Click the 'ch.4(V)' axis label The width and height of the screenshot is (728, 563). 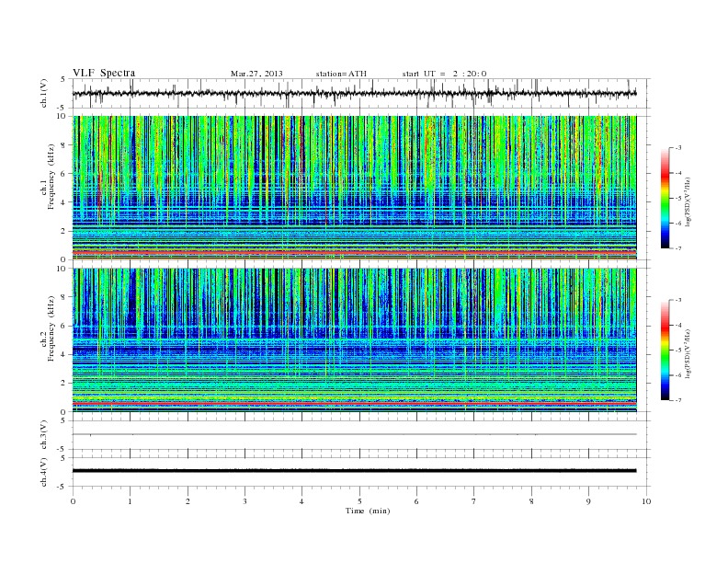point(44,472)
